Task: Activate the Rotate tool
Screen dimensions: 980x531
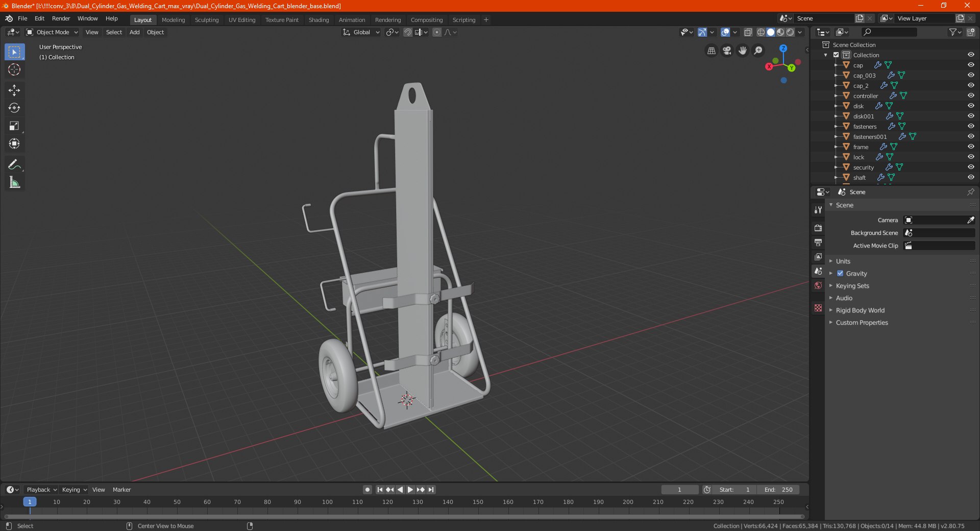Action: [14, 108]
